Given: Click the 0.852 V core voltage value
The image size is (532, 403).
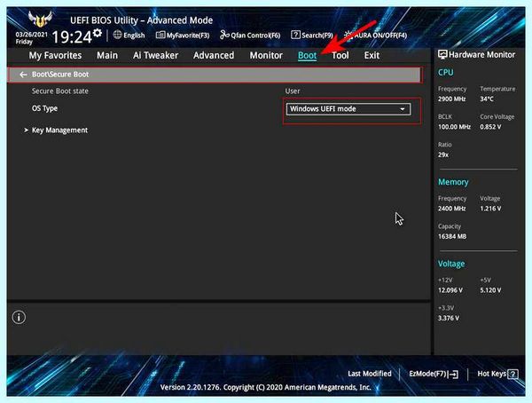Looking at the screenshot, I should point(490,127).
